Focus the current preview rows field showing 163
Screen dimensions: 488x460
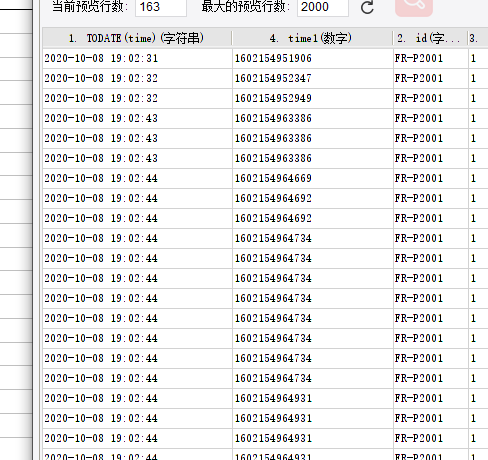tap(161, 7)
